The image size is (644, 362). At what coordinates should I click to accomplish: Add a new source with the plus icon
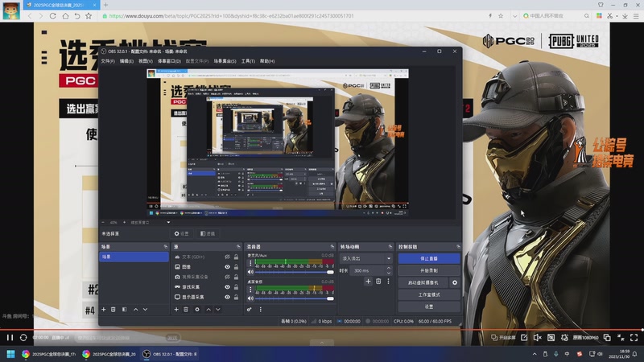(176, 310)
